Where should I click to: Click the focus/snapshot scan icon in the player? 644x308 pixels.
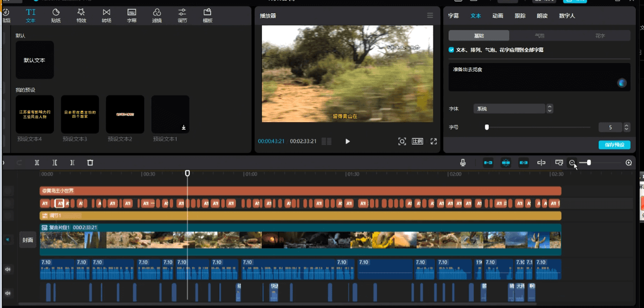402,142
